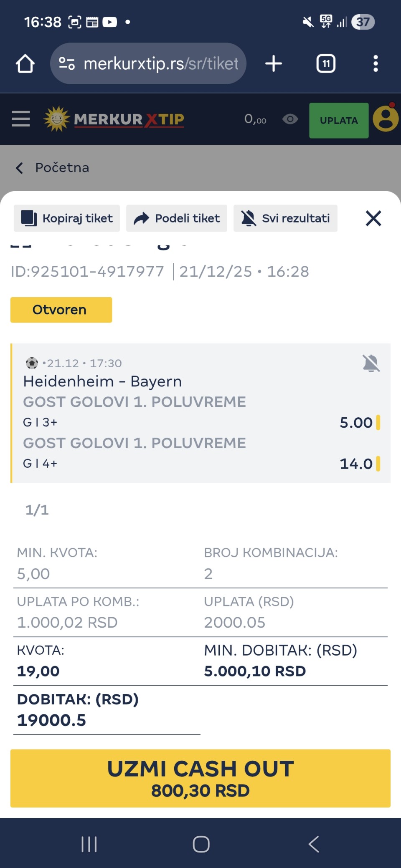
Task: Tap the browser home icon
Action: [x=25, y=64]
